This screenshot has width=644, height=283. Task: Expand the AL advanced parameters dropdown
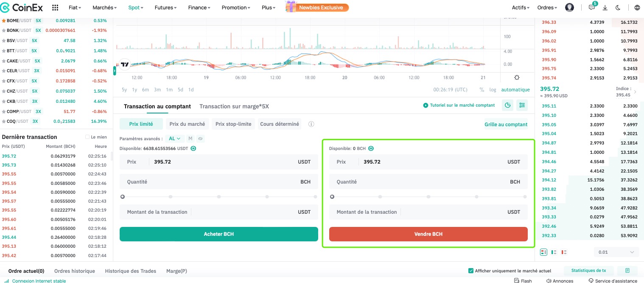[174, 139]
